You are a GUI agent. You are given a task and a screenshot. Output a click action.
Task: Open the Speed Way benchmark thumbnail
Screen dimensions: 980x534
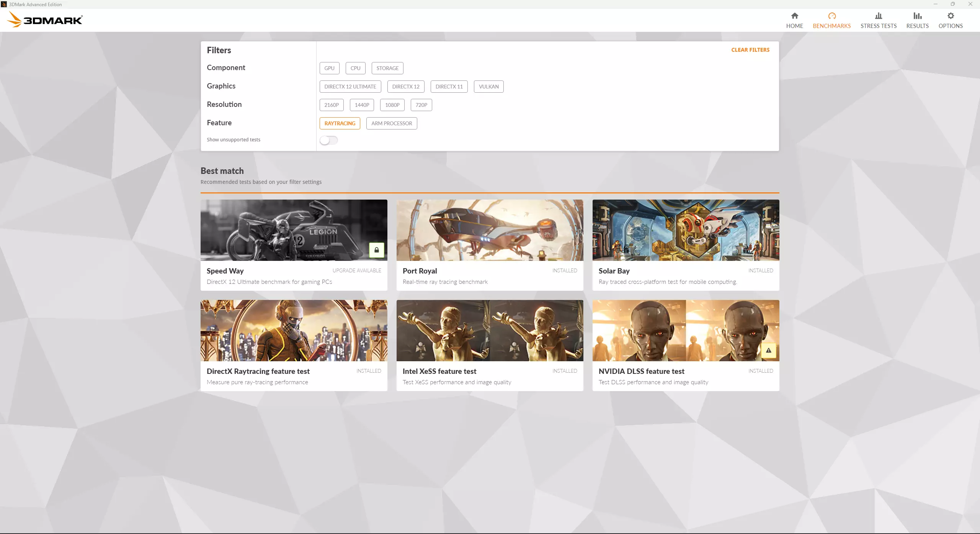click(x=294, y=230)
